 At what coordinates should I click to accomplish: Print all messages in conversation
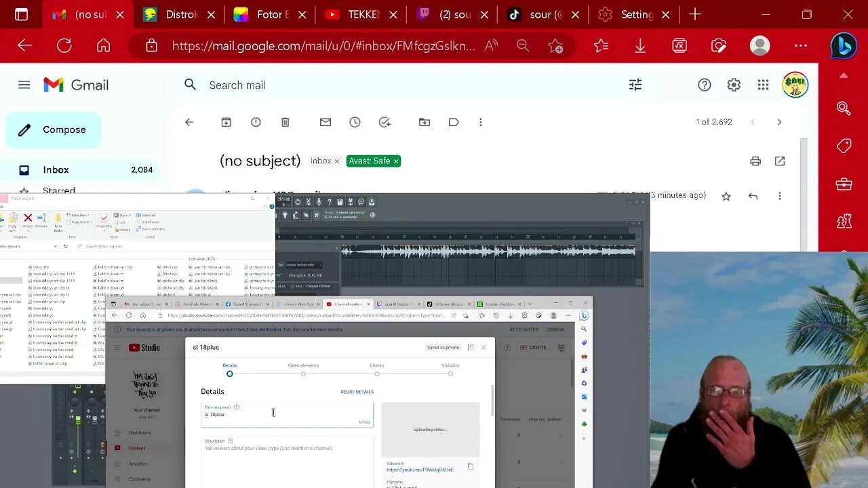click(755, 161)
